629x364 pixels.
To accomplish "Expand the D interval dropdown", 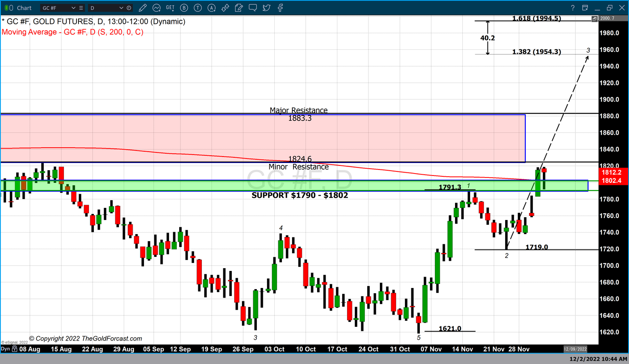I will [121, 8].
